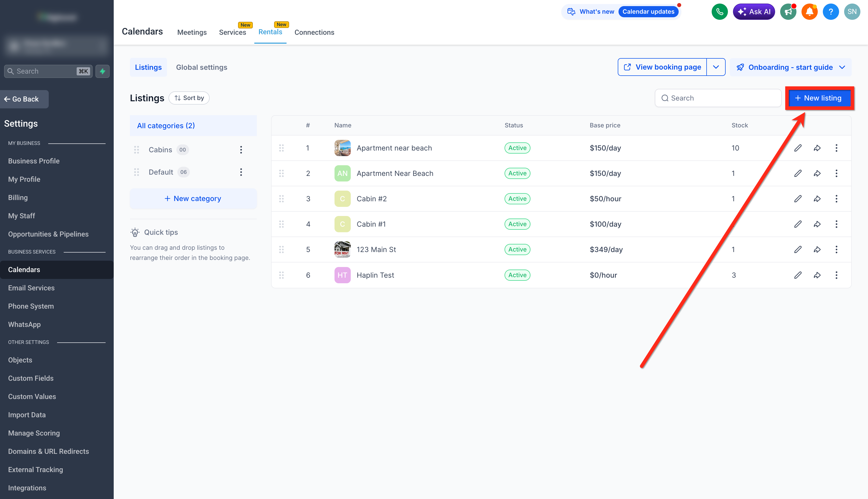Open the Cabins category three-dot menu
This screenshot has height=499, width=868.
point(241,150)
